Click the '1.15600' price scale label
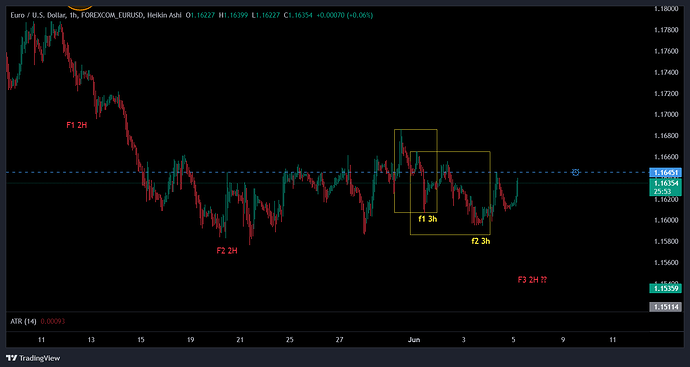The height and width of the screenshot is (367, 690). [x=665, y=263]
